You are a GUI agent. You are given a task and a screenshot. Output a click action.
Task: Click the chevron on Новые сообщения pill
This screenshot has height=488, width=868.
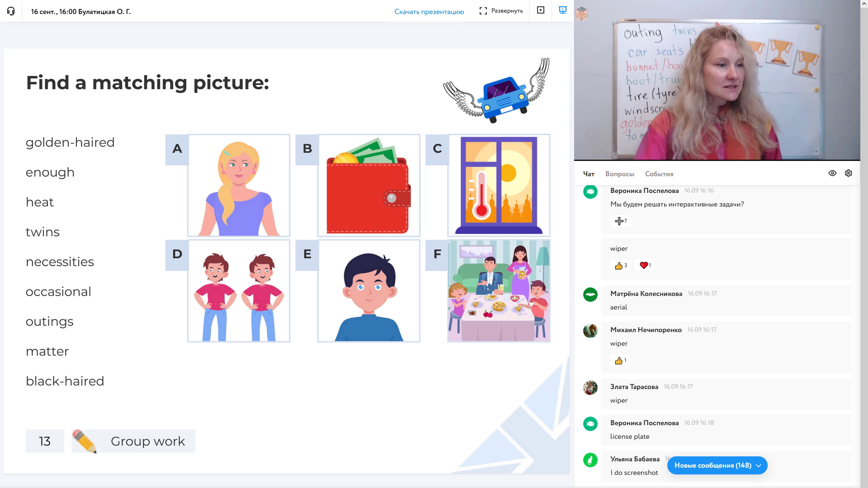click(759, 465)
